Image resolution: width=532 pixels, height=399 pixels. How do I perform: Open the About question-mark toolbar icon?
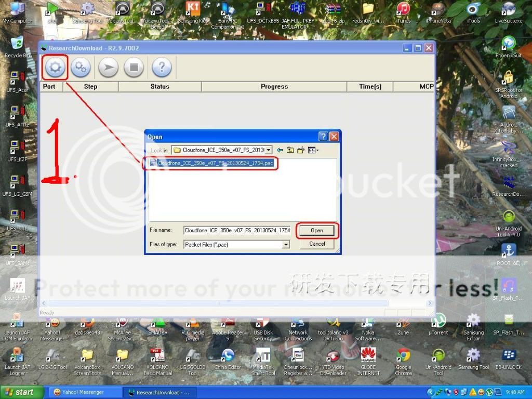tap(162, 68)
